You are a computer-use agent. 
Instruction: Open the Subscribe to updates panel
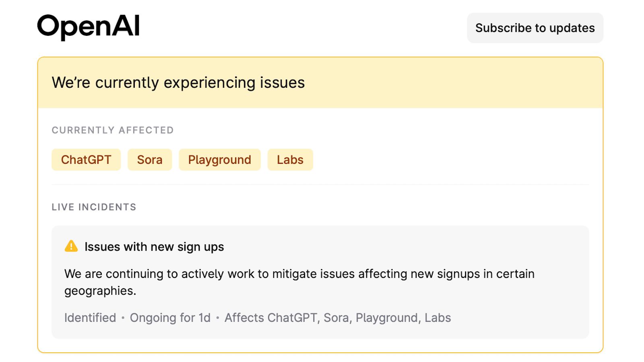click(535, 28)
